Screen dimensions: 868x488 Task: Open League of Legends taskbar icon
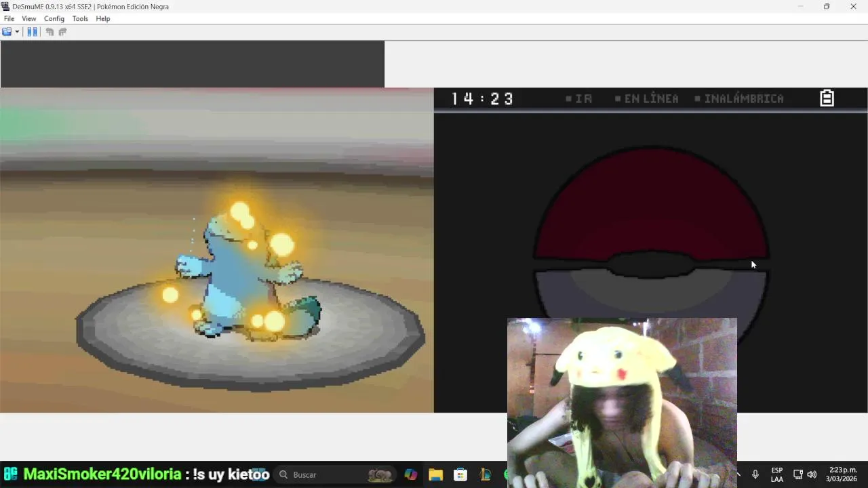click(x=485, y=474)
